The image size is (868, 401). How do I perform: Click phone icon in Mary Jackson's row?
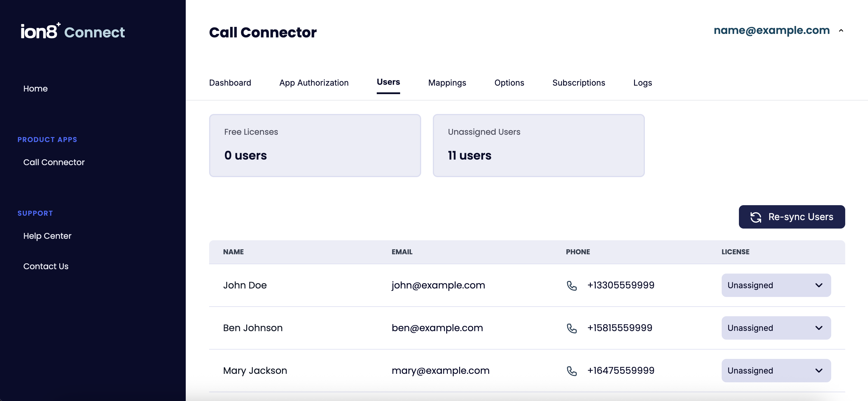pos(572,371)
